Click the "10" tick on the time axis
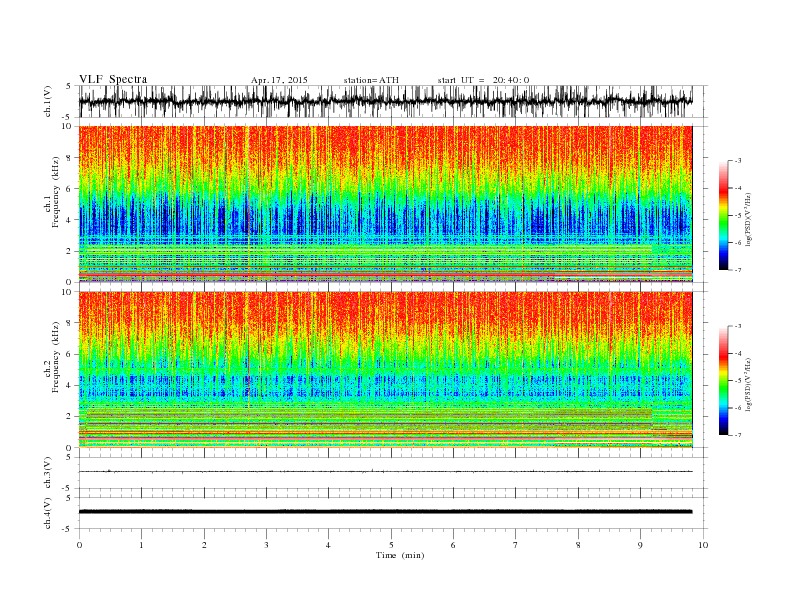This screenshot has width=792, height=612. point(703,545)
